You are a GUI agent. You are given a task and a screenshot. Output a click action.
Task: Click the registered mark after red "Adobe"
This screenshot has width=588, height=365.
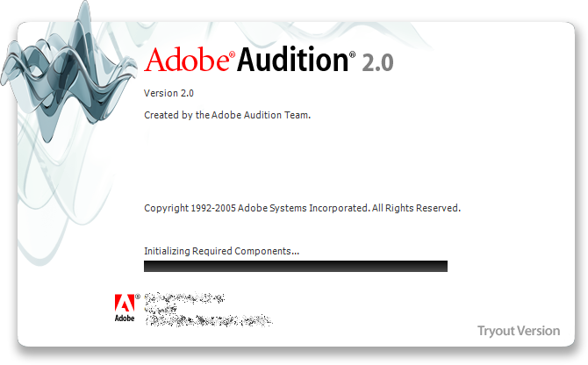click(x=232, y=55)
